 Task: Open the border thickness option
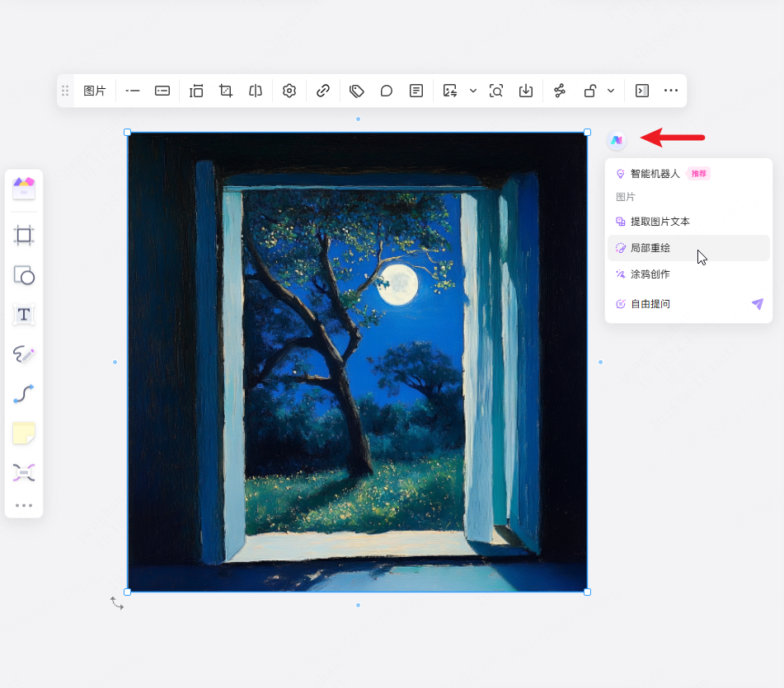162,91
